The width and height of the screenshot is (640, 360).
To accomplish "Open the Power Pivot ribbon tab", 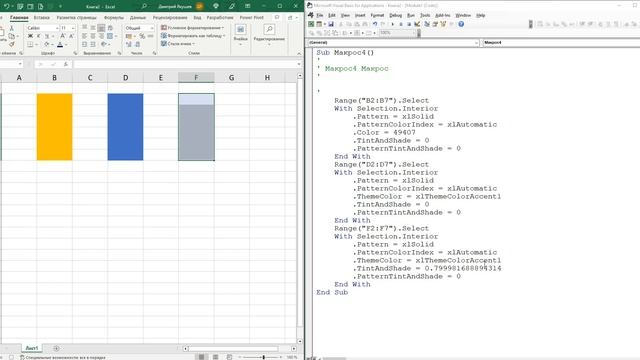I will pos(251,18).
